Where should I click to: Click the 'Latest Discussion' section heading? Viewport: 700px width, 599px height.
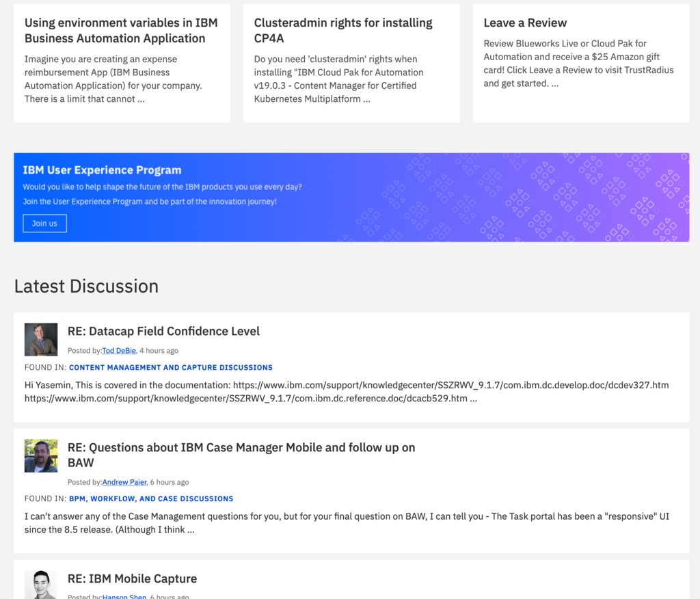pos(86,287)
